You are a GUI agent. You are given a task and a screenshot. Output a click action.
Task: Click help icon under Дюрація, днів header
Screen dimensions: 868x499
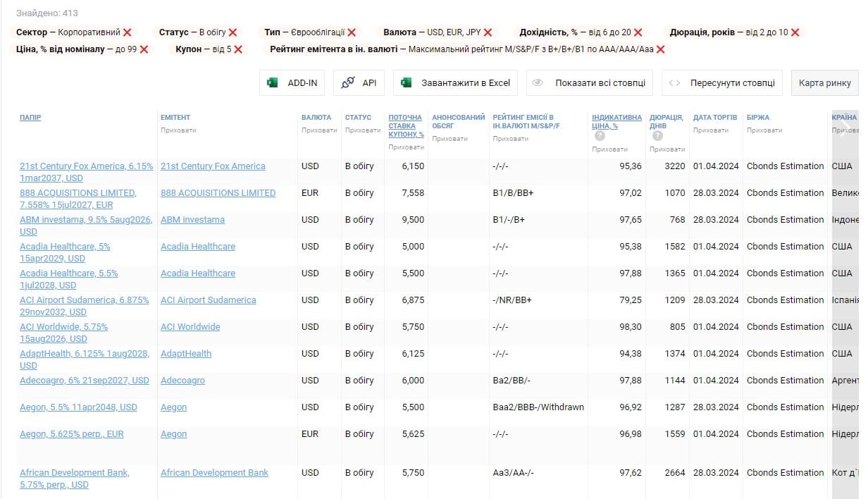657,136
